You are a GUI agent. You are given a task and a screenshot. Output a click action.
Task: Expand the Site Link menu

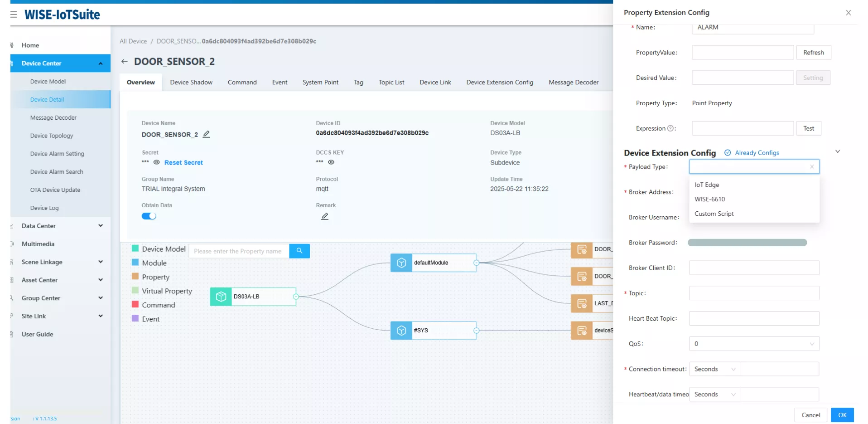[x=101, y=316]
